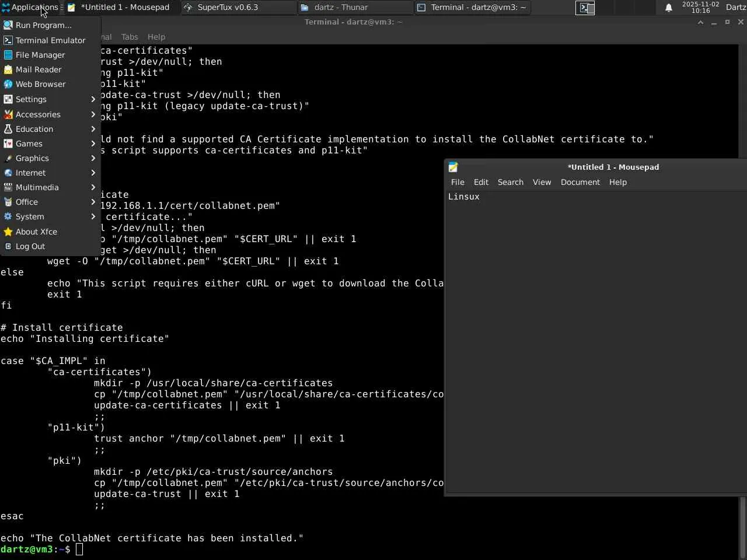This screenshot has height=560, width=747.
Task: Open the Help menu in Mousepad
Action: (x=618, y=182)
